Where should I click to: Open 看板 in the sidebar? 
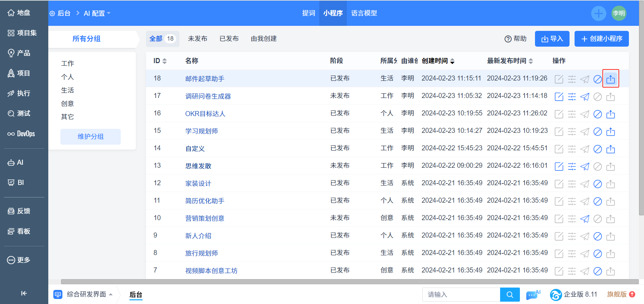tap(19, 231)
